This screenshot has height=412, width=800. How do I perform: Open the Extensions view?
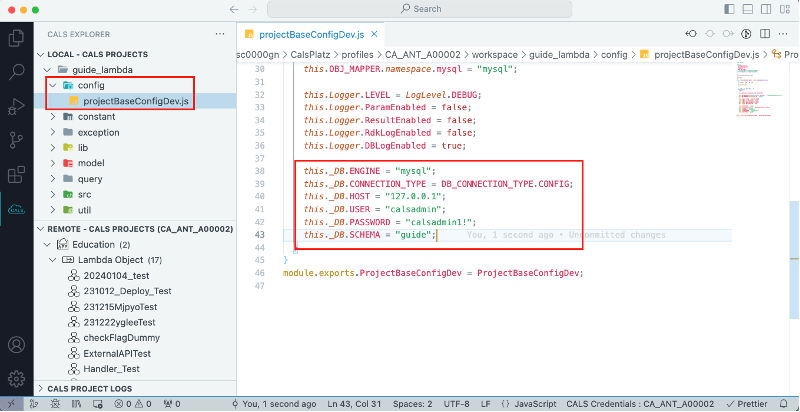click(16, 174)
